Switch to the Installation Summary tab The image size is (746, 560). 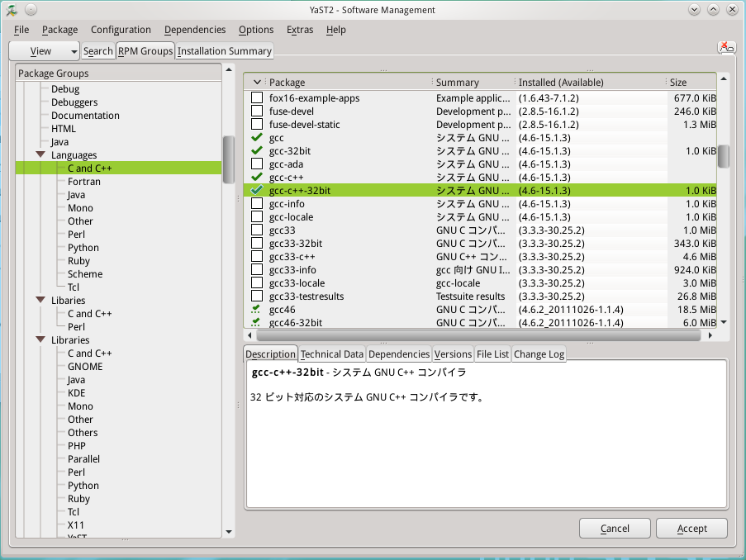225,51
